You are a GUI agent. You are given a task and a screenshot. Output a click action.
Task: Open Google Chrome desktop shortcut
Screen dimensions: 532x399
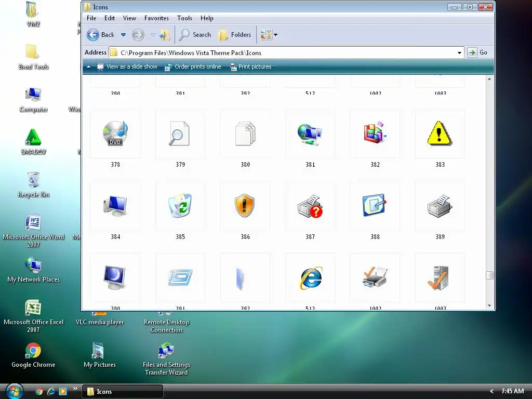pyautogui.click(x=33, y=355)
